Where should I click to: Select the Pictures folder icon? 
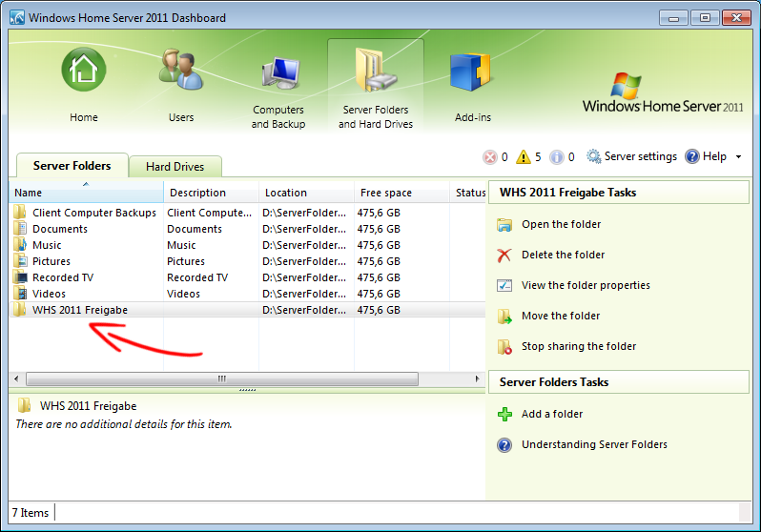pos(20,260)
